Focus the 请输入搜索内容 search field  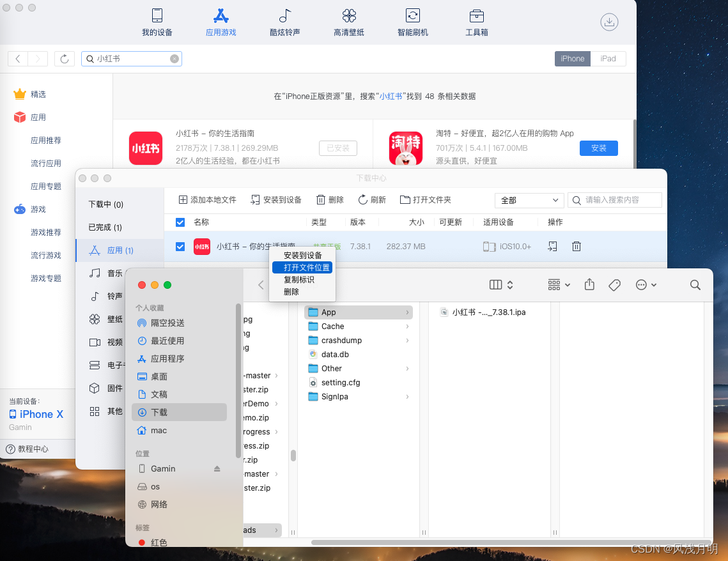coord(615,200)
